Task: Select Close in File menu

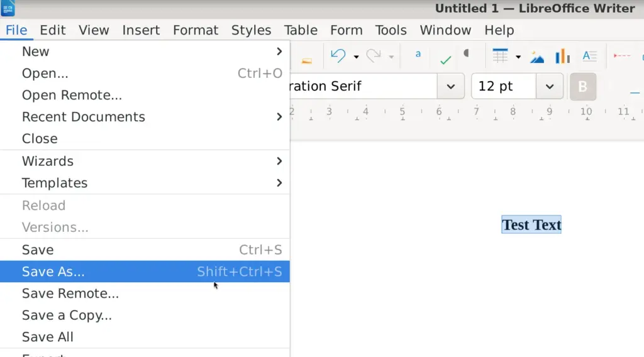Action: tap(145, 139)
